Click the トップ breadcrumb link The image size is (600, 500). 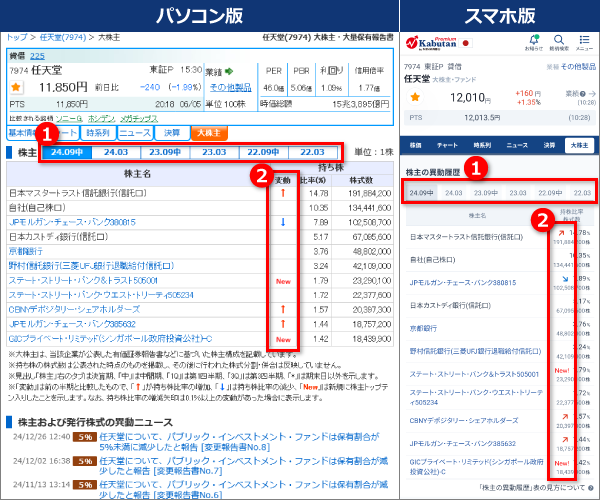click(x=17, y=37)
